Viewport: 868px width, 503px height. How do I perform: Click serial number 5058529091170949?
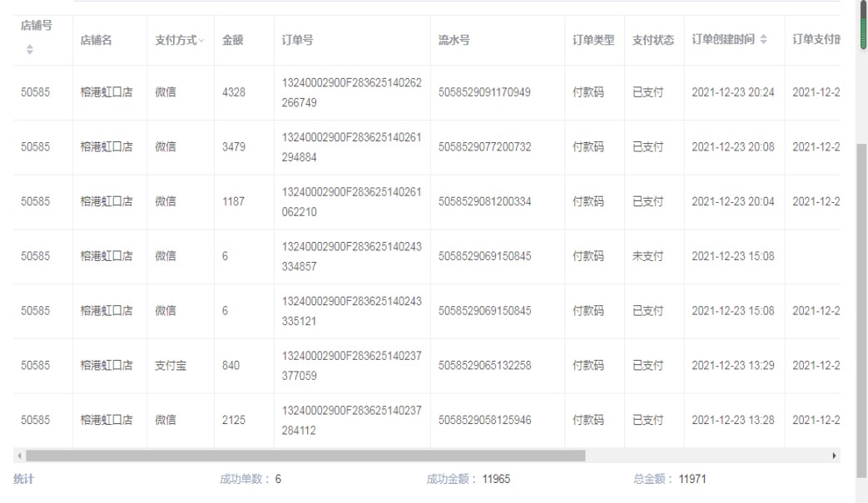click(484, 92)
